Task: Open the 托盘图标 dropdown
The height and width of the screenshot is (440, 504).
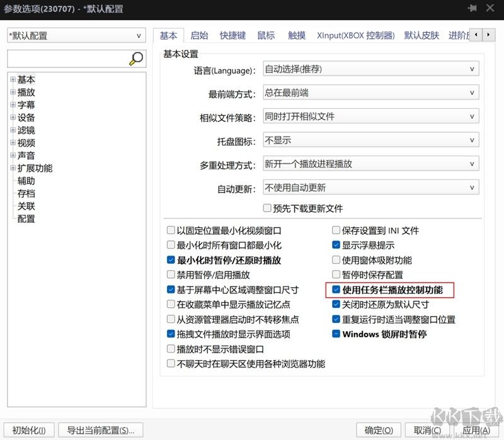Action: coord(371,140)
